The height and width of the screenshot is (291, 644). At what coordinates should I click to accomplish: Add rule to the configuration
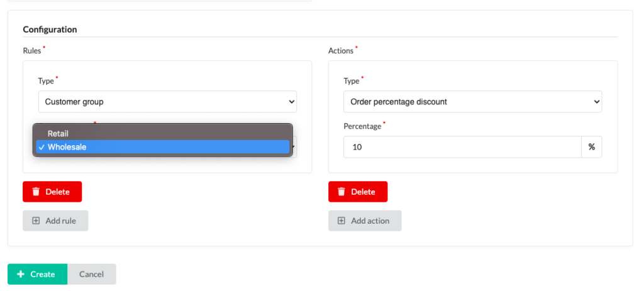pyautogui.click(x=55, y=221)
